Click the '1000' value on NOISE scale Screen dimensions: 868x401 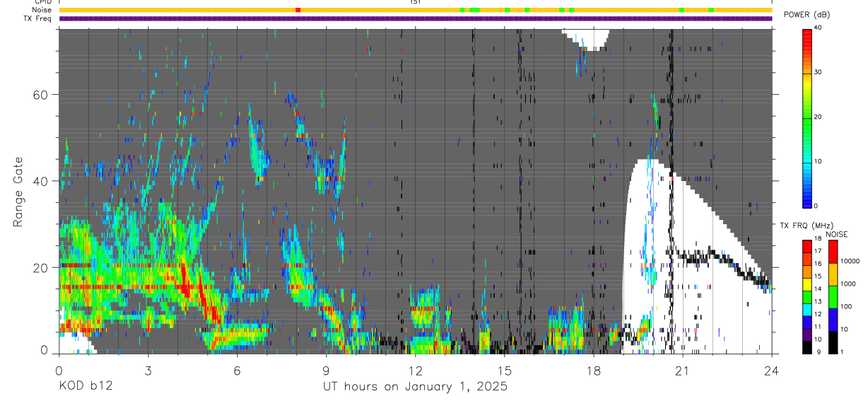[849, 284]
